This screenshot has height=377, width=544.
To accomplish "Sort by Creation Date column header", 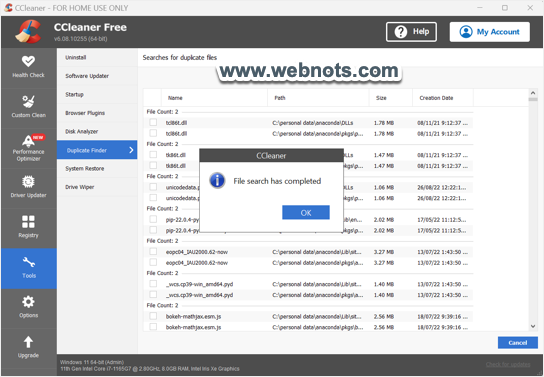I will (x=443, y=98).
